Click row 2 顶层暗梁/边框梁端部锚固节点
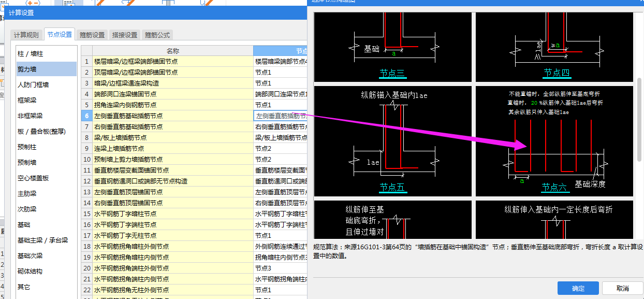The height and width of the screenshot is (299, 644). tap(173, 72)
